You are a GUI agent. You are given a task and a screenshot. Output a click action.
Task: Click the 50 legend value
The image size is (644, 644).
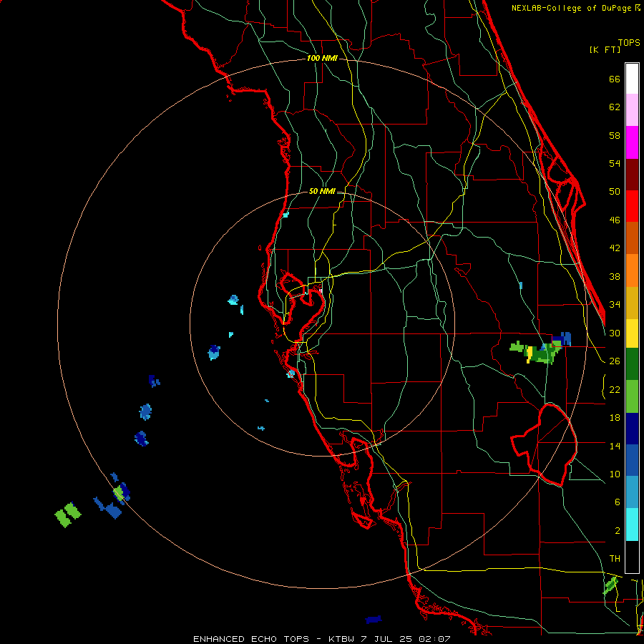(x=615, y=191)
